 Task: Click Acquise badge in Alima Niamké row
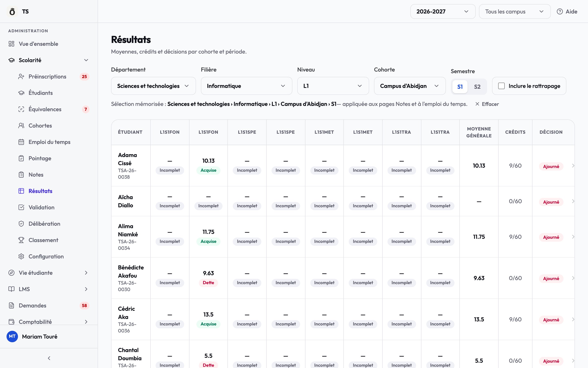point(208,241)
